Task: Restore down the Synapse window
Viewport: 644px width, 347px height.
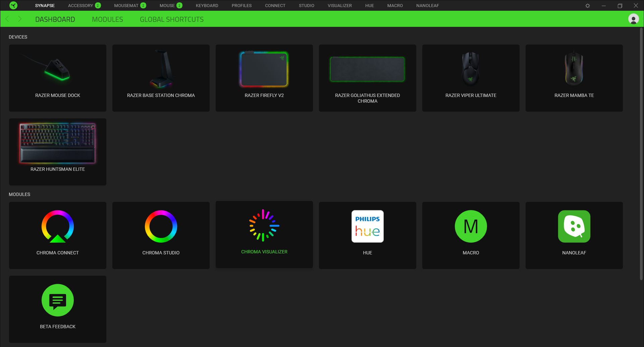Action: pyautogui.click(x=620, y=6)
